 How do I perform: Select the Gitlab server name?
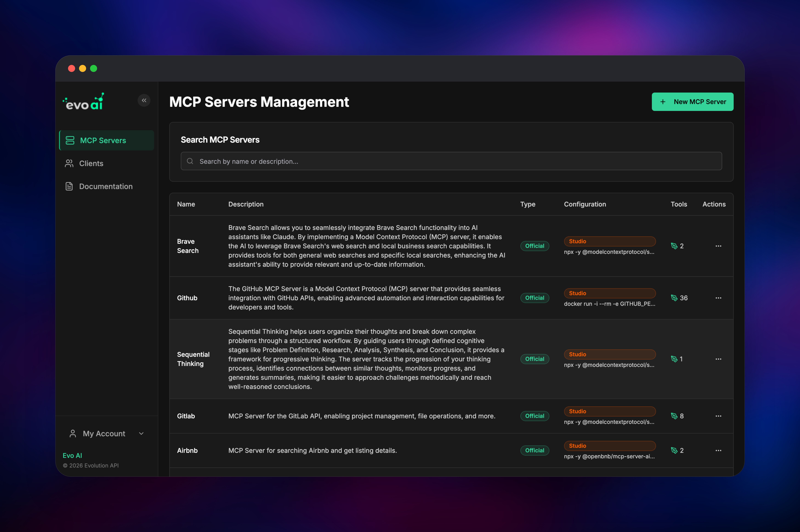[186, 416]
